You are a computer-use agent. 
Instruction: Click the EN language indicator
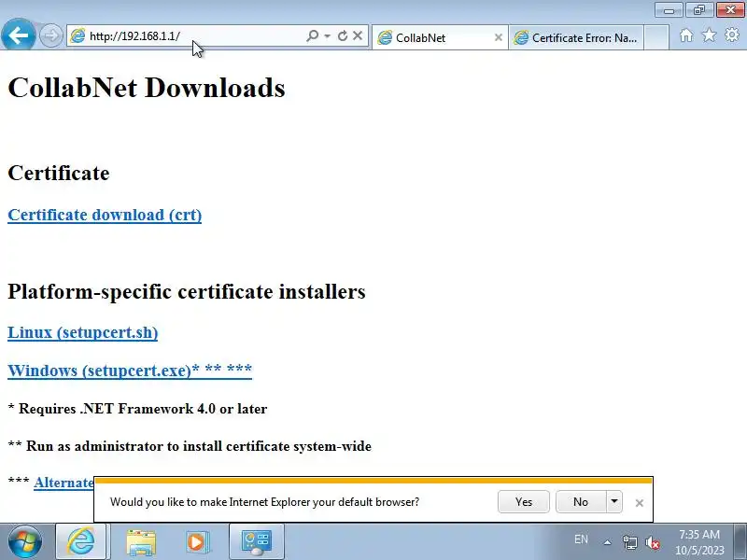click(x=581, y=539)
